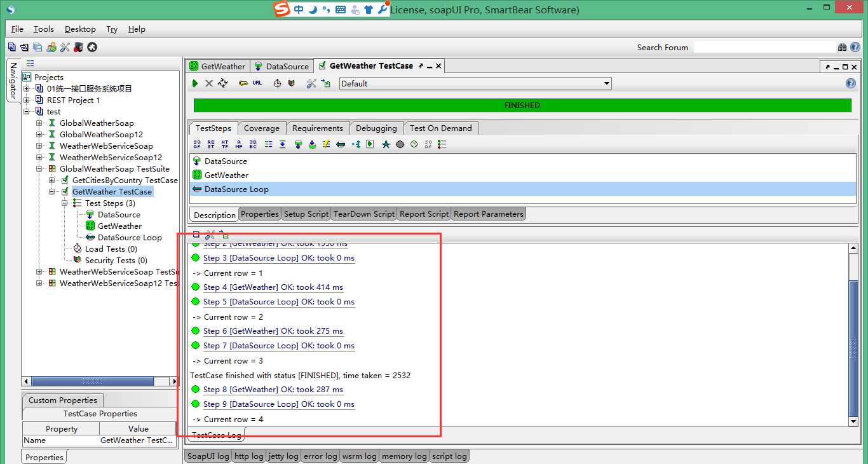Open the TearDown Script tab

coord(364,214)
